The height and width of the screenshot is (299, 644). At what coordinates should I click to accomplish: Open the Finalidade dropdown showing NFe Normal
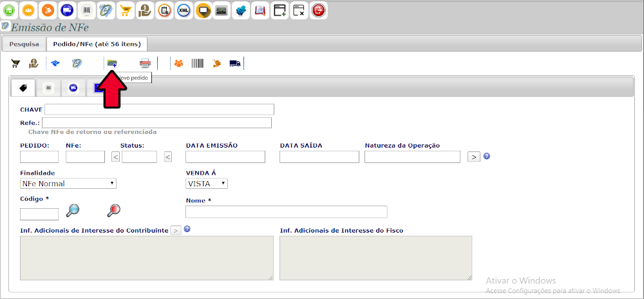tap(68, 184)
